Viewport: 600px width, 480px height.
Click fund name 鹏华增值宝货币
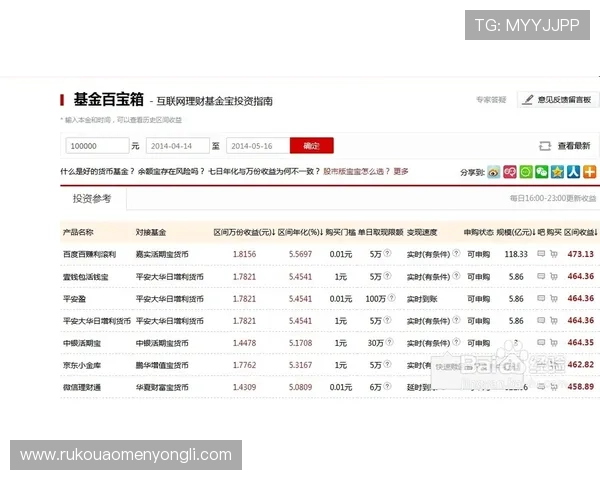coord(162,366)
